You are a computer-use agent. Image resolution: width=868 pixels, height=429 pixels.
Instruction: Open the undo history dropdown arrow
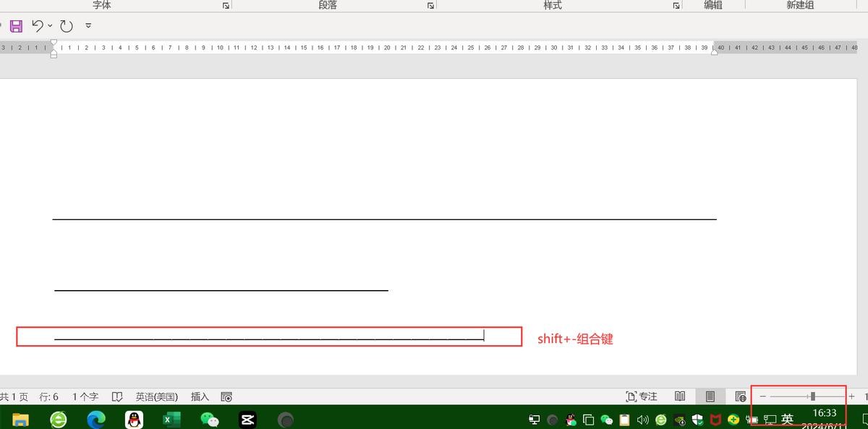50,26
